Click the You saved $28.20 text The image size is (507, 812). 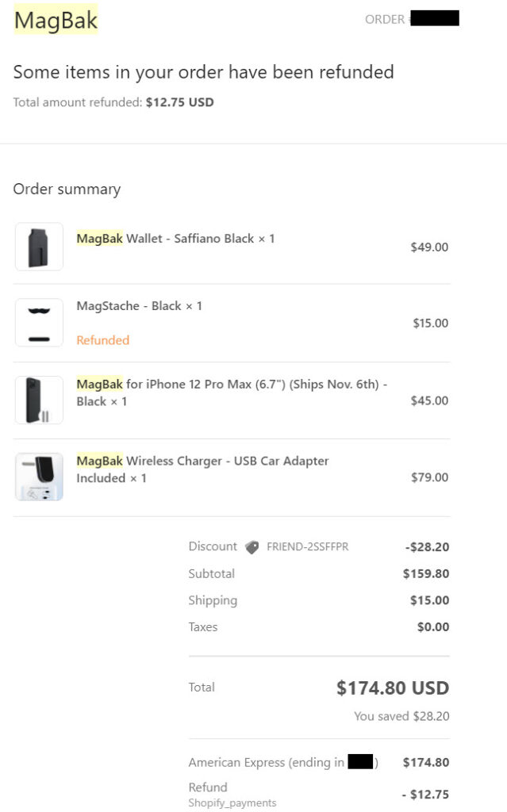pos(401,716)
